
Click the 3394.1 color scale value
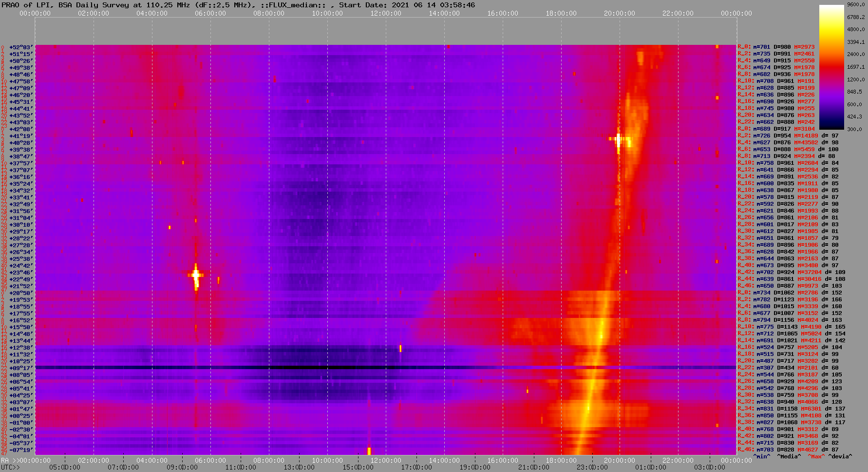[856, 42]
